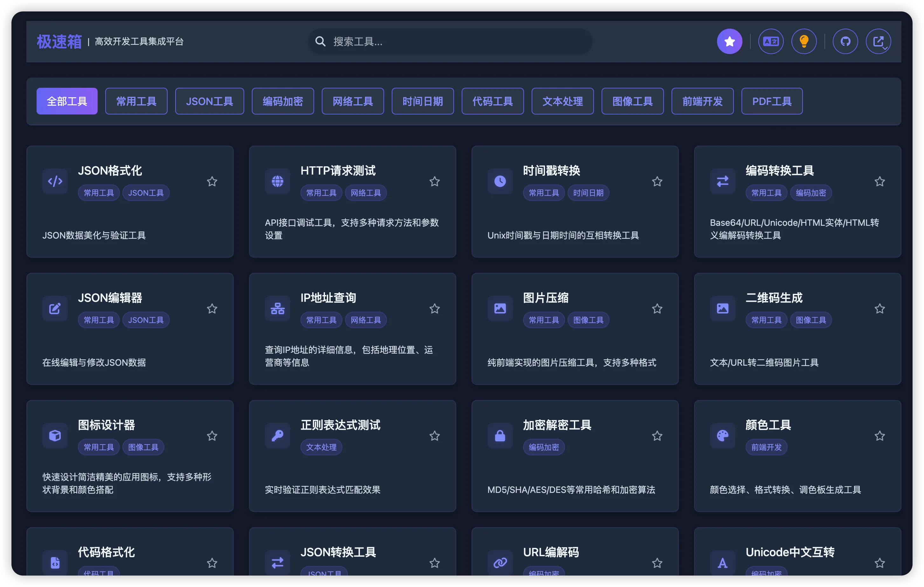Click the 搜索工具 search field

pos(450,41)
